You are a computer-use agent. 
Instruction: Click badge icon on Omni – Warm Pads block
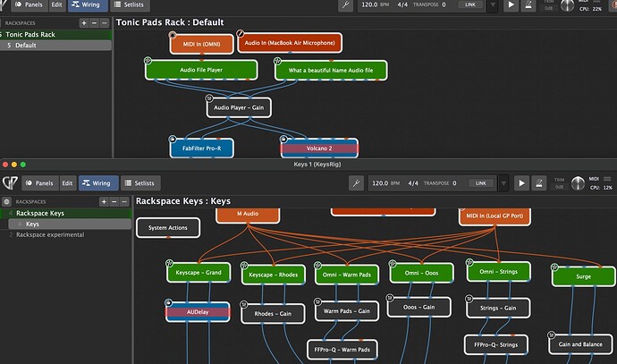coord(317,265)
